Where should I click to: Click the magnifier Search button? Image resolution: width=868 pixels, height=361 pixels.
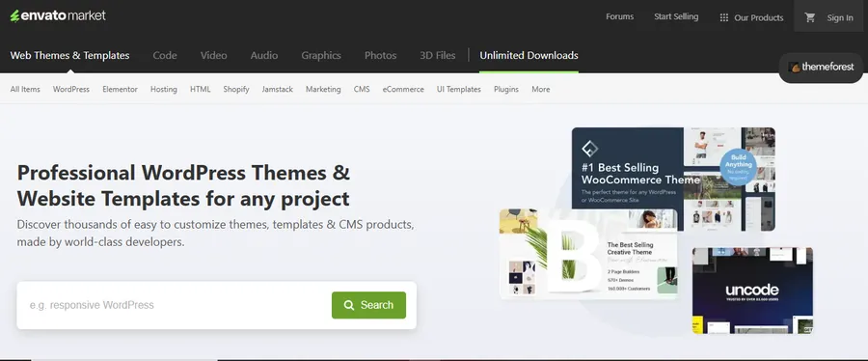coord(368,305)
